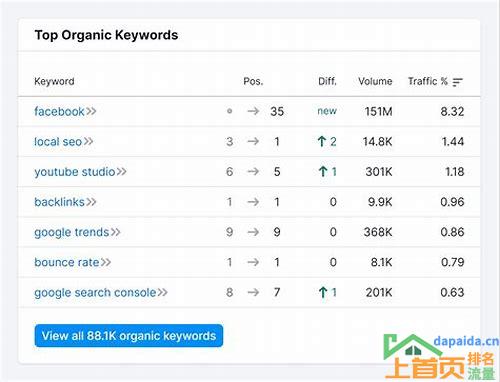Click the 14.8K volume value
Screen dimensions: 500x382
point(377,142)
